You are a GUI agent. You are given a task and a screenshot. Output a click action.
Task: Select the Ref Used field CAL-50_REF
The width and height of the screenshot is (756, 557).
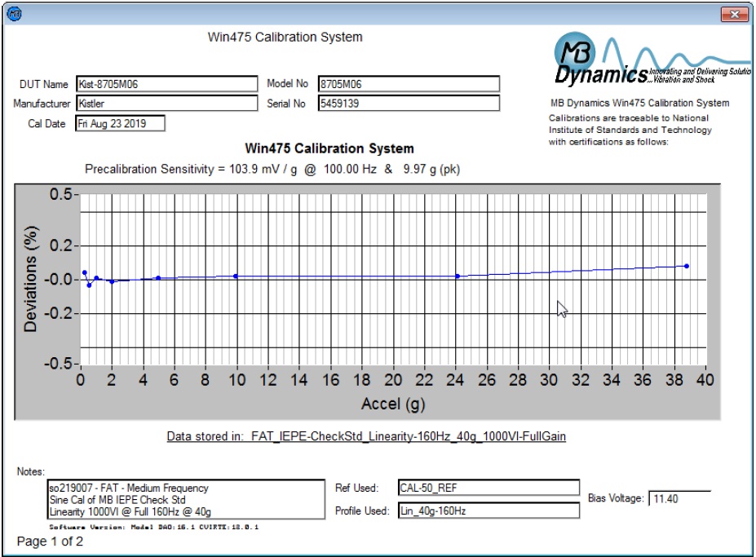[x=488, y=488]
